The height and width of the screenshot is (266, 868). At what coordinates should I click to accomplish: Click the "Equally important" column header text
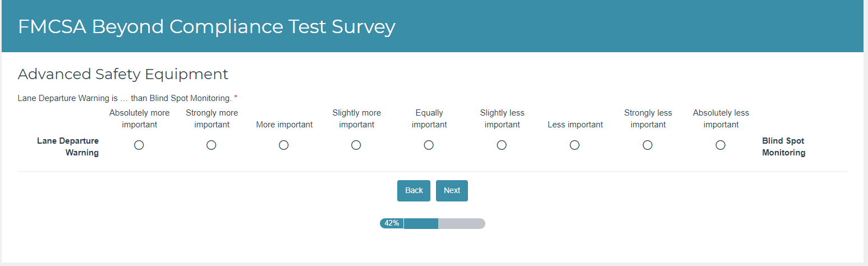click(429, 119)
